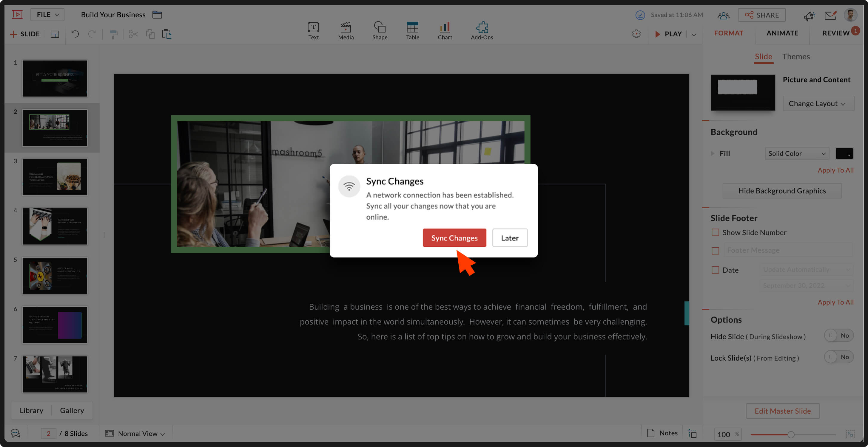Image resolution: width=868 pixels, height=447 pixels.
Task: Insert a Table
Action: (412, 31)
